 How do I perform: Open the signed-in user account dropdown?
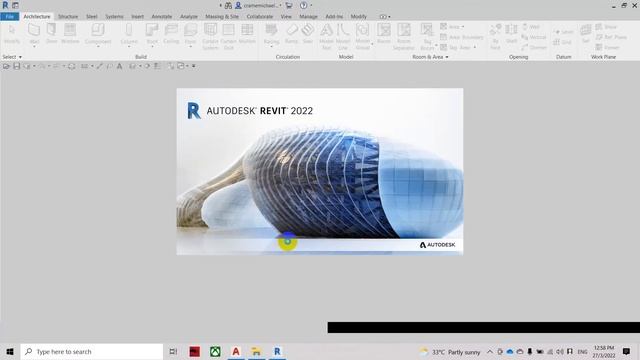280,5
